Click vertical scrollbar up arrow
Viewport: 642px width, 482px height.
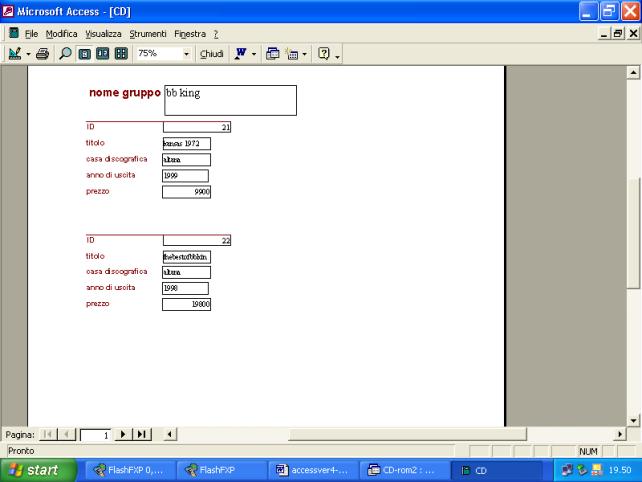click(633, 72)
